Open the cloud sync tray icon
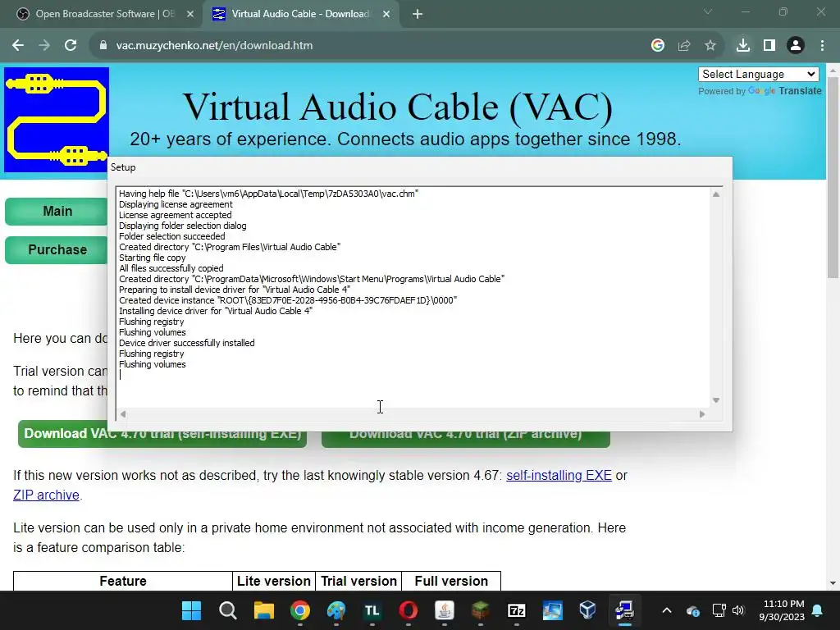 (x=692, y=610)
